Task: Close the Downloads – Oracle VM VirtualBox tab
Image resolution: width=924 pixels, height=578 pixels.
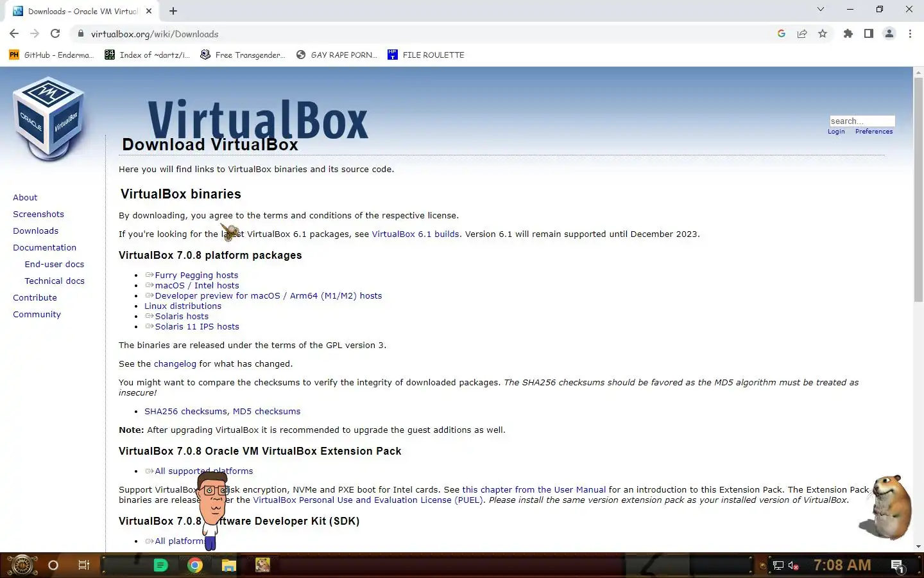Action: click(x=149, y=11)
